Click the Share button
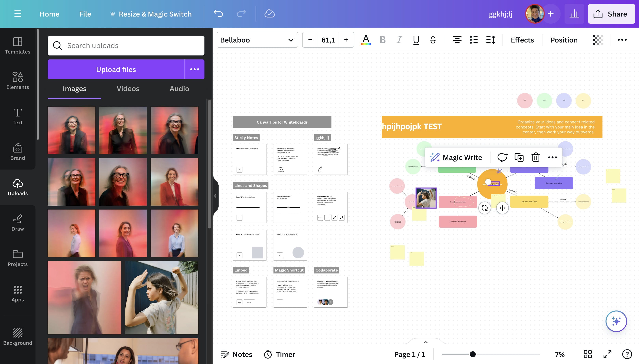 coord(611,14)
